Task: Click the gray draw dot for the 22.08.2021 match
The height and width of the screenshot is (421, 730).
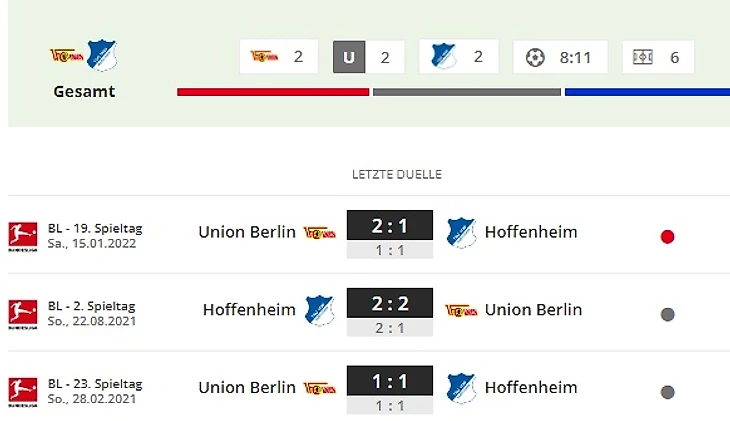Action: 667,314
